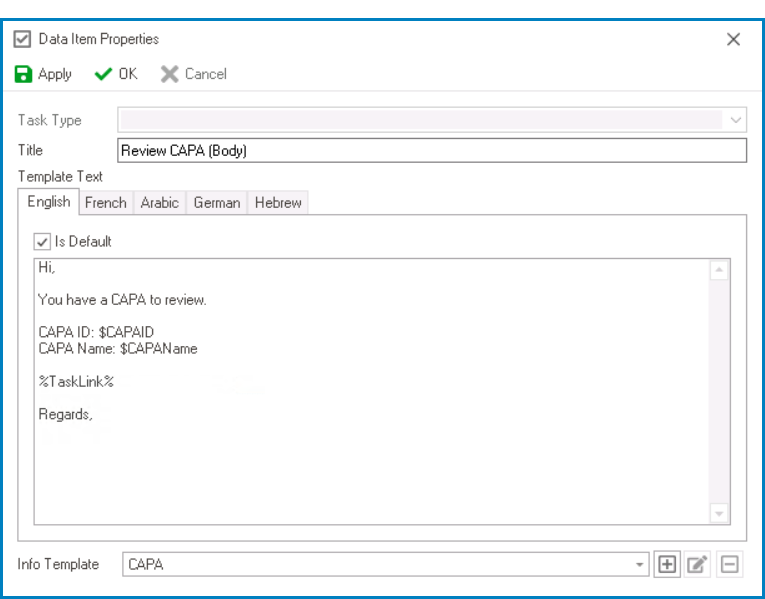
Task: Confirm with the OK button
Action: tap(116, 74)
